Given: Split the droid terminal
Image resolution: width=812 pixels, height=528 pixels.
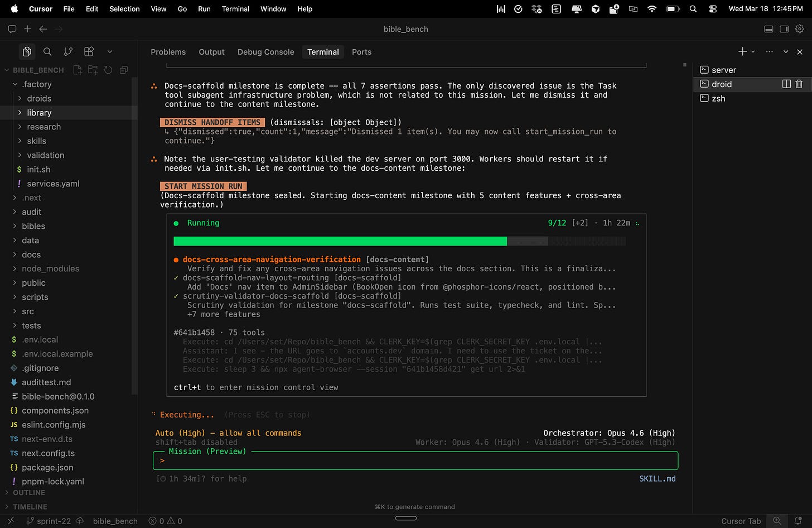Looking at the screenshot, I should point(786,84).
